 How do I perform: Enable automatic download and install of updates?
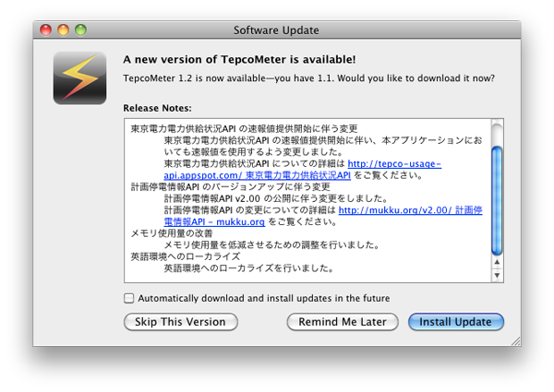pos(128,298)
